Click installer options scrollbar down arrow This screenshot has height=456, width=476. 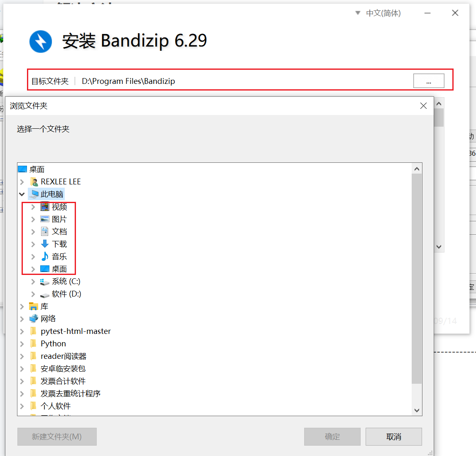[439, 247]
